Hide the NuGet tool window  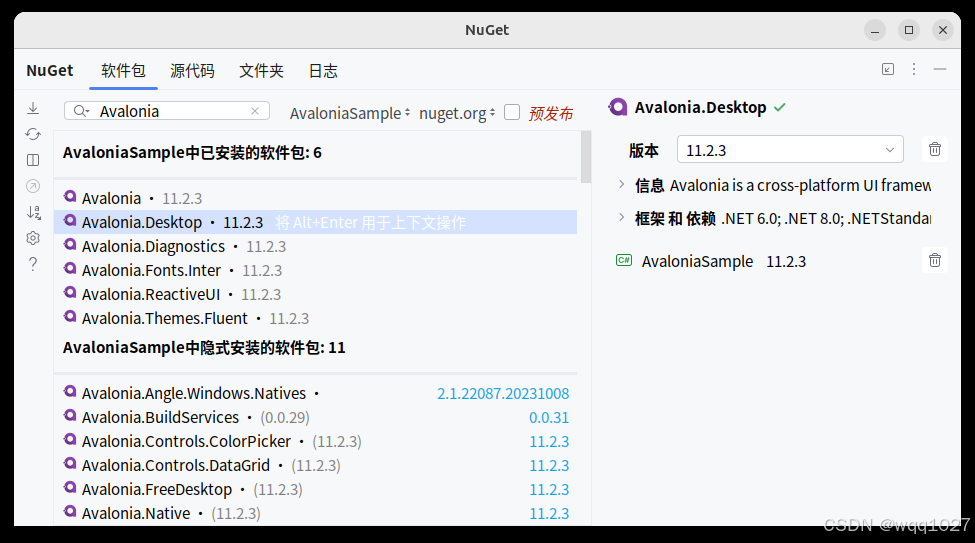click(x=940, y=69)
